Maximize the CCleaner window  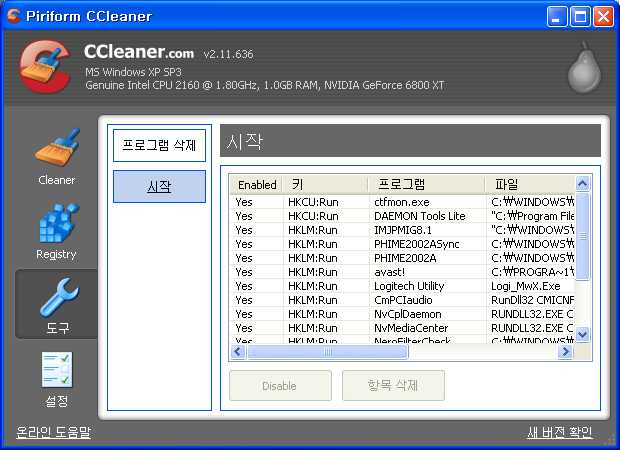point(580,17)
